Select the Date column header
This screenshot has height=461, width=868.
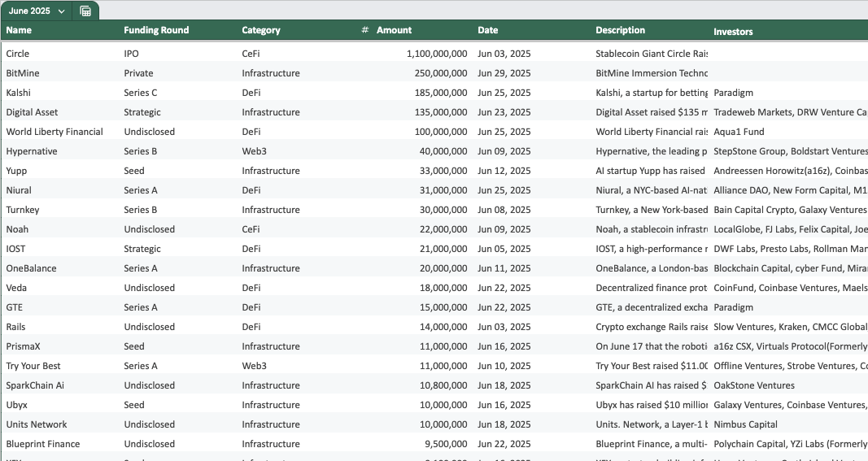tap(488, 30)
